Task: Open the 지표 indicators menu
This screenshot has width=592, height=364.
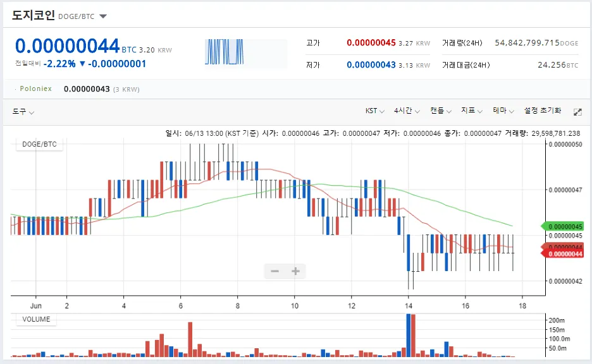Action: 472,111
